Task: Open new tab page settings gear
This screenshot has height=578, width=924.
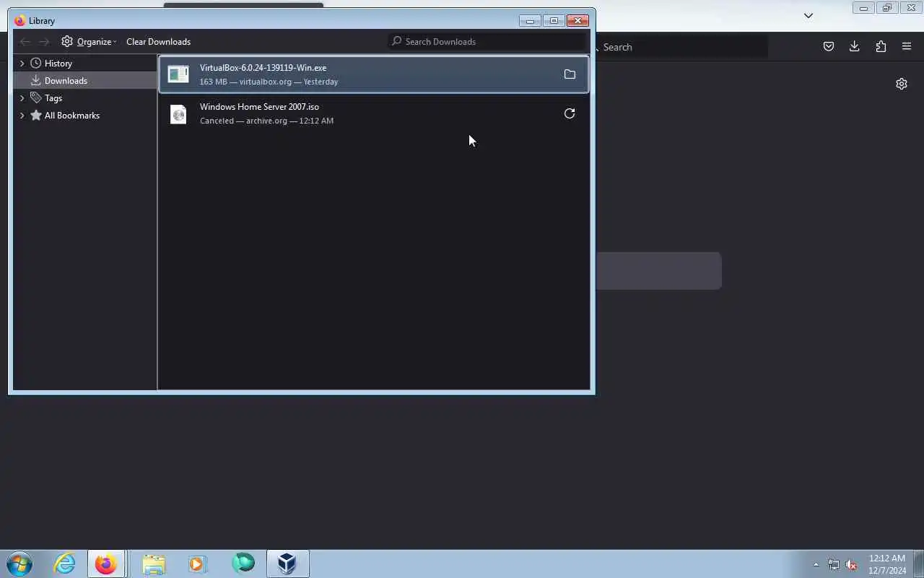Action: click(902, 84)
